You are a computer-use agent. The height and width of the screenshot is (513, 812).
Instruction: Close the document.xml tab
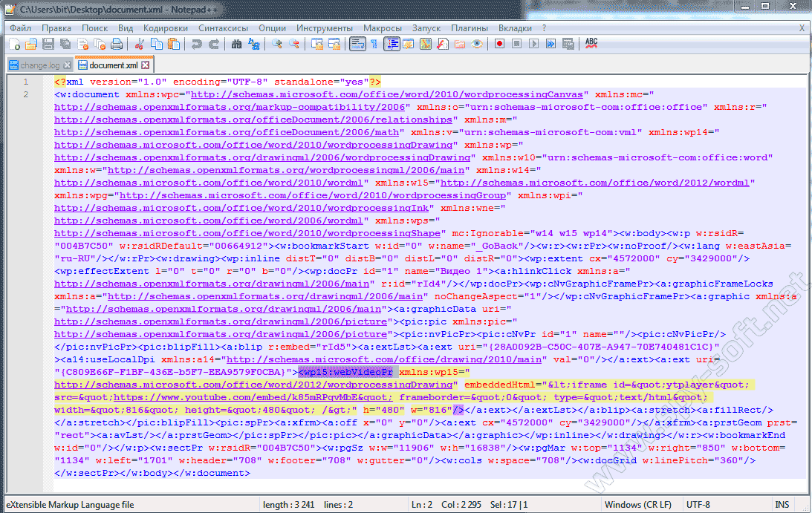pyautogui.click(x=145, y=65)
